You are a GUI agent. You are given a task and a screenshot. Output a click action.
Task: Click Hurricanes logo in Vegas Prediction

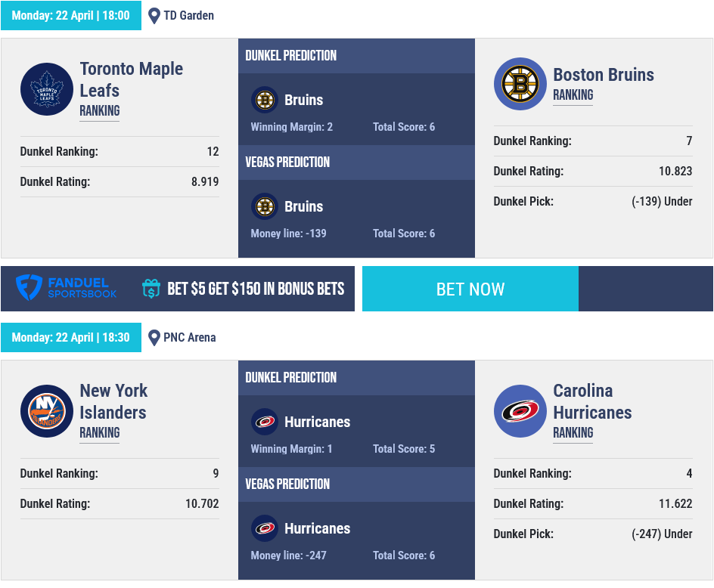click(x=265, y=528)
